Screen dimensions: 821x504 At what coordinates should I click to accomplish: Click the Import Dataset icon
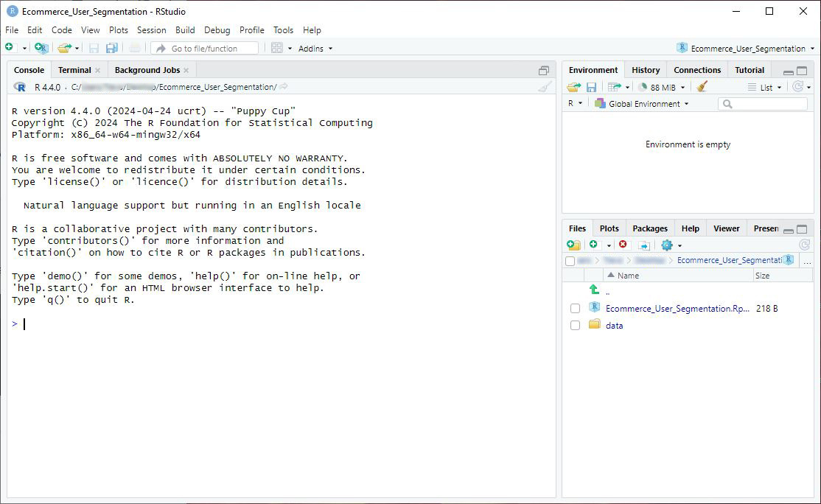tap(614, 88)
